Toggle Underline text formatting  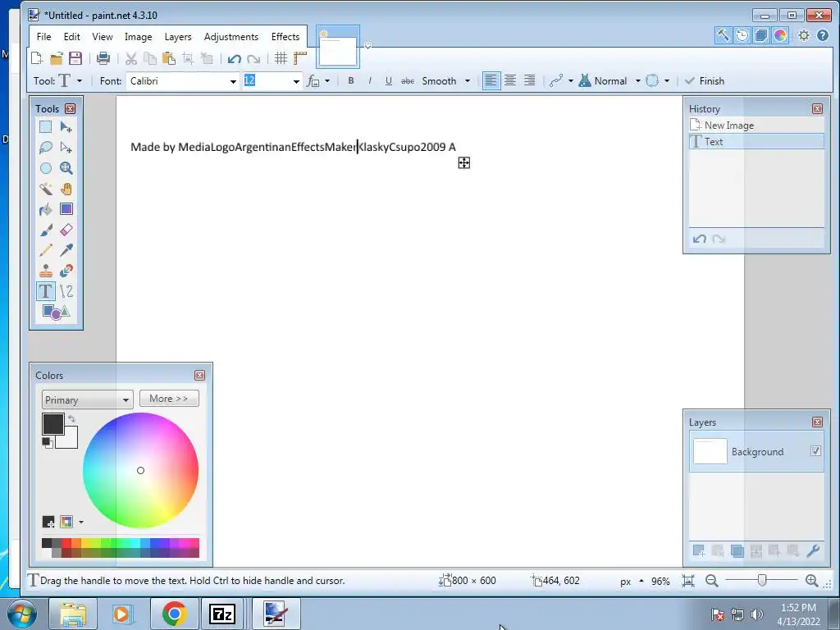[388, 81]
